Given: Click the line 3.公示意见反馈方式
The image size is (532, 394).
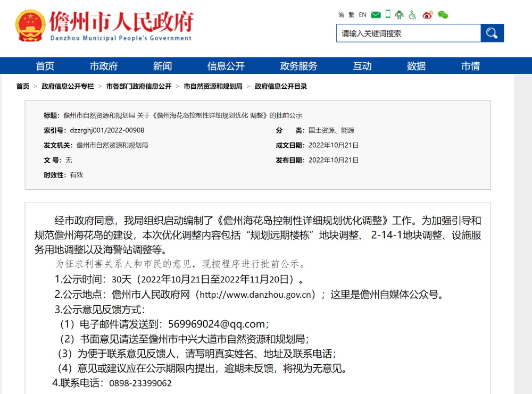Looking at the screenshot, I should (100, 309).
